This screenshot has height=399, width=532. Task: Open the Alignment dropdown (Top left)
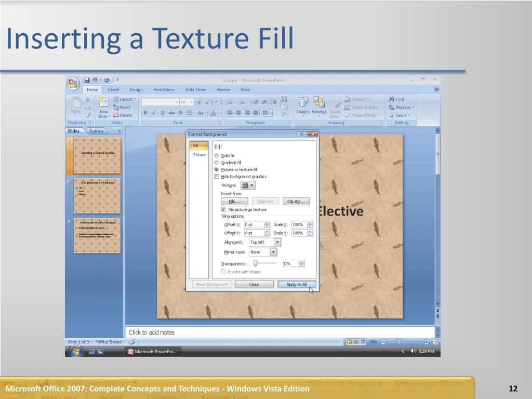277,242
